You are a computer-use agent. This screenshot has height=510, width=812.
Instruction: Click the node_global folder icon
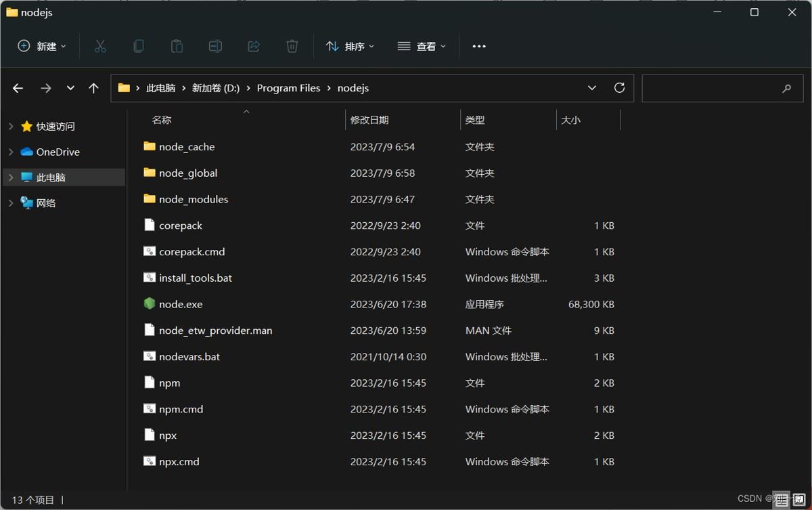(x=150, y=173)
